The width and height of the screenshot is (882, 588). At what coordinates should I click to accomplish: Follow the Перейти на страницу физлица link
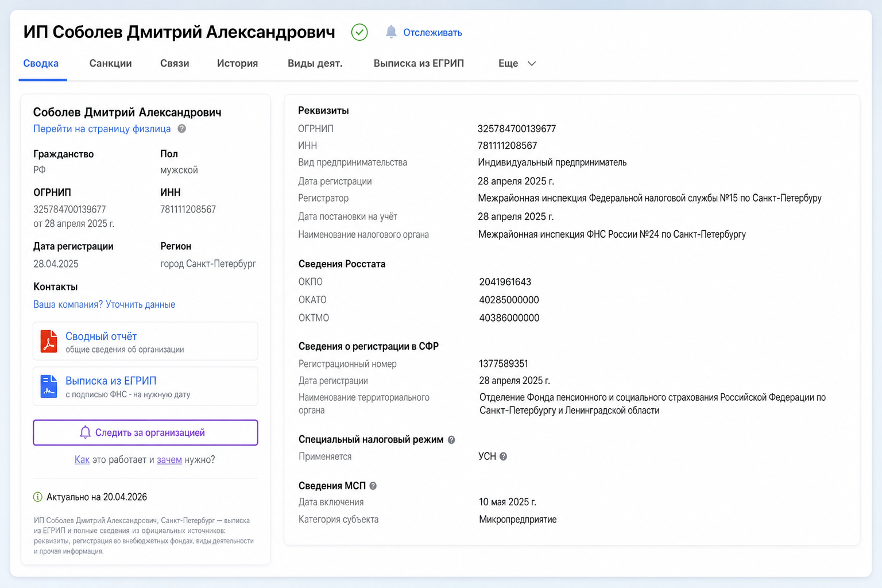(102, 129)
